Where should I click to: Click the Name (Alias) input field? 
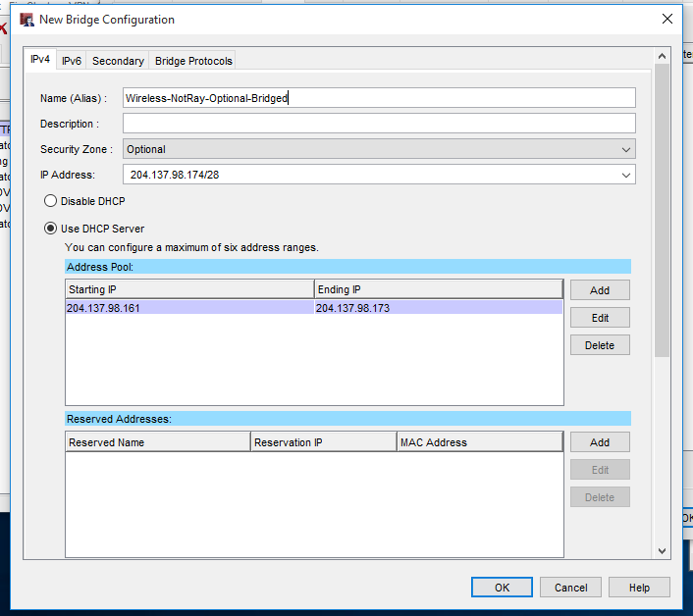(x=379, y=97)
